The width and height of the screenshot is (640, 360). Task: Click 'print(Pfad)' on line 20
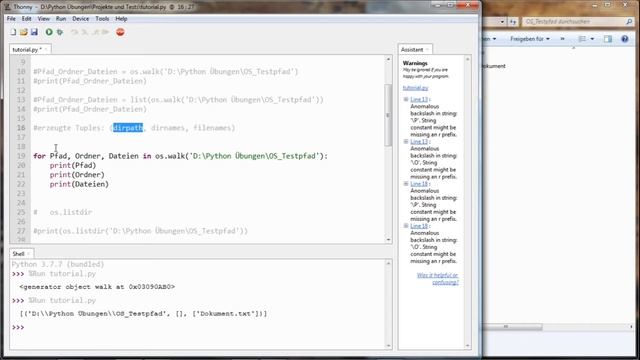(73, 165)
